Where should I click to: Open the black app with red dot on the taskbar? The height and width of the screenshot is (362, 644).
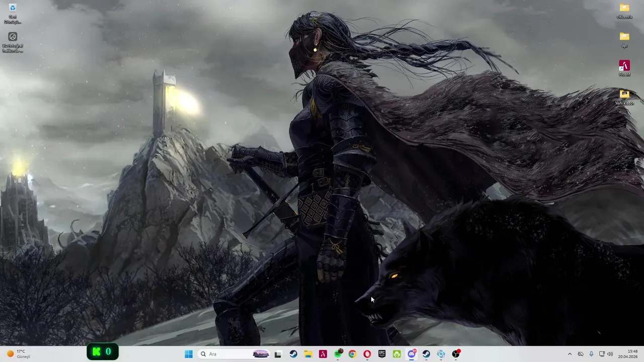tap(456, 354)
